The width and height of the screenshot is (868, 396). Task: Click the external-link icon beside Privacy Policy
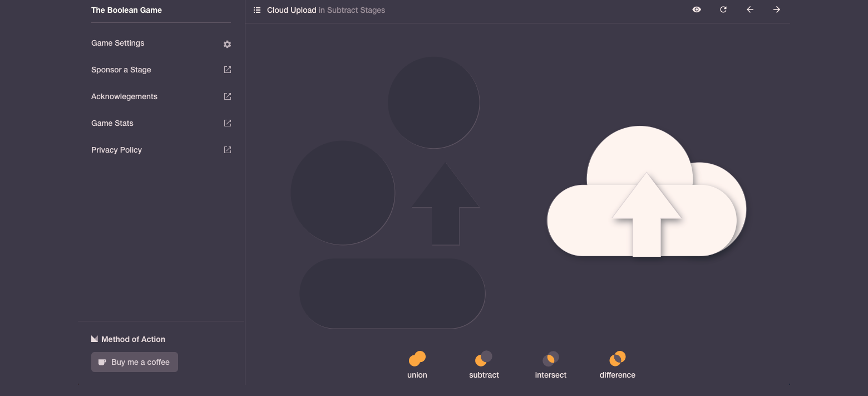(x=227, y=150)
